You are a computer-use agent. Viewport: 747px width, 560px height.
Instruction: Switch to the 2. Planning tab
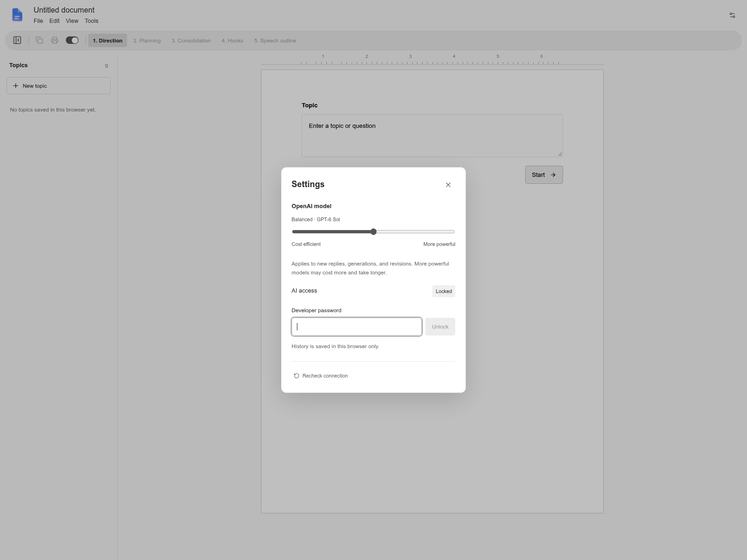[x=147, y=41]
